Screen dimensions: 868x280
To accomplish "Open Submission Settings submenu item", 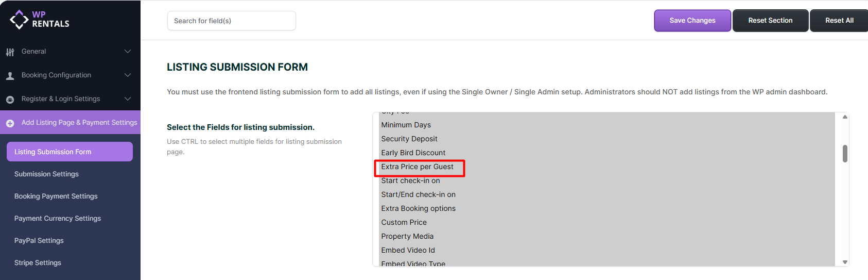I will tap(46, 174).
